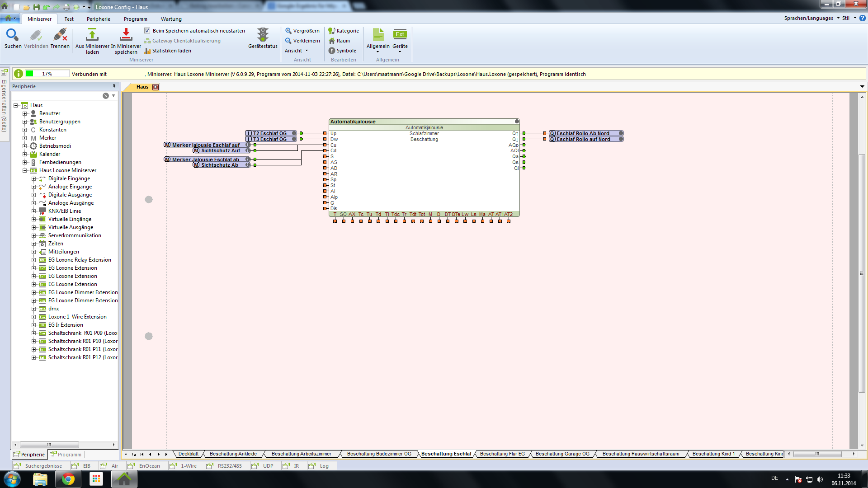
Task: Select EG Loxone Relay Extension item
Action: (80, 260)
